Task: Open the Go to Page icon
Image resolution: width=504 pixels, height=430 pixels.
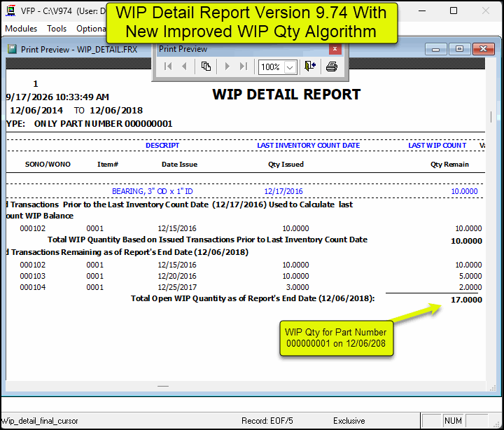Action: (206, 67)
